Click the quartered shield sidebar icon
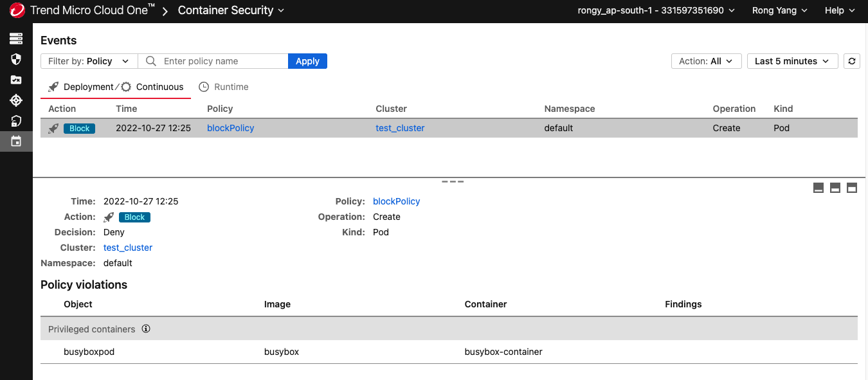The height and width of the screenshot is (380, 868). [x=16, y=59]
